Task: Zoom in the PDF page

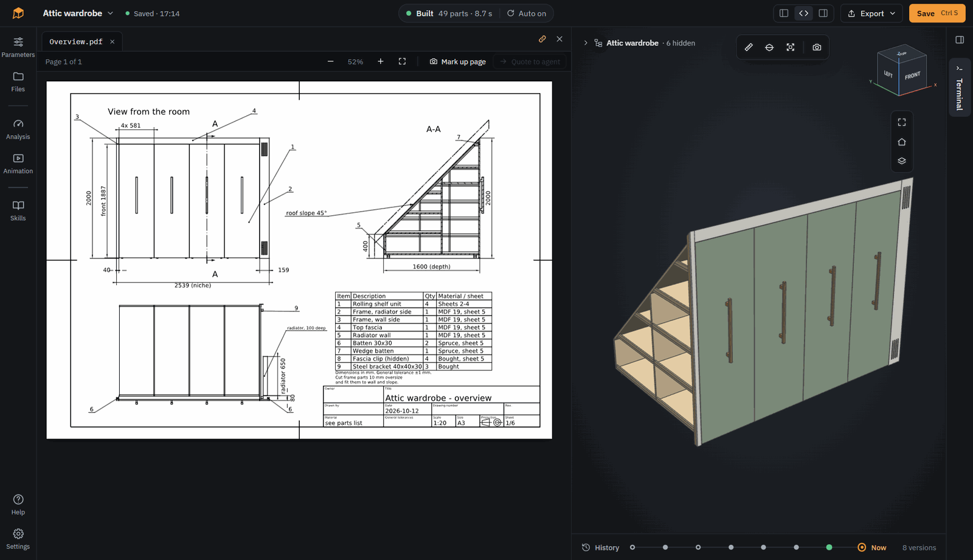Action: point(381,61)
